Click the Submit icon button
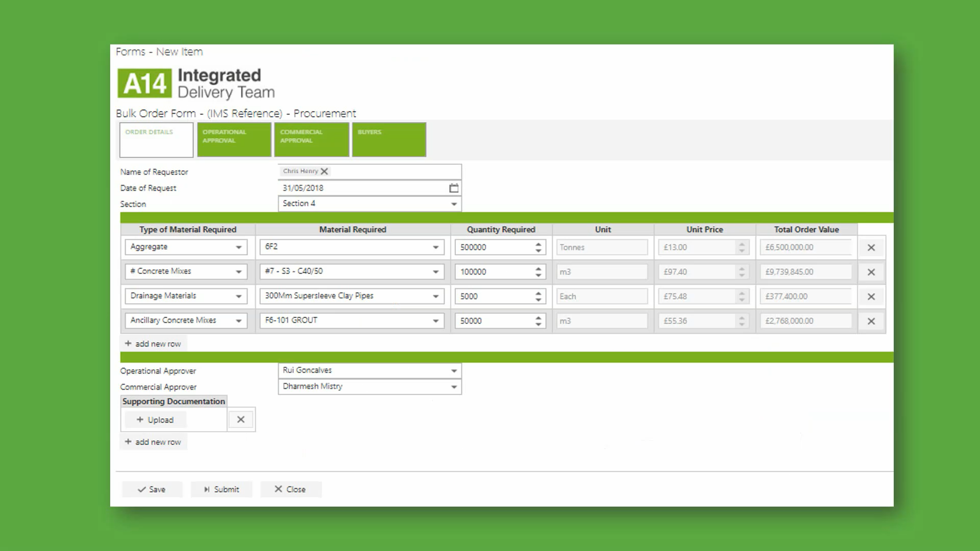 (220, 489)
